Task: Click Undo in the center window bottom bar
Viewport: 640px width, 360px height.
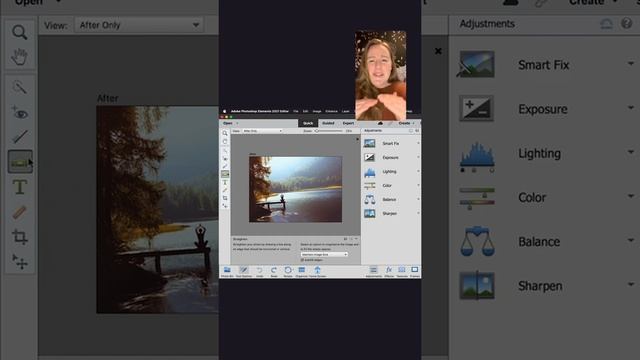Action: click(x=260, y=271)
